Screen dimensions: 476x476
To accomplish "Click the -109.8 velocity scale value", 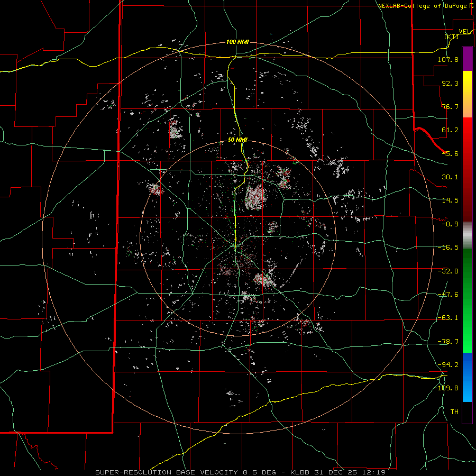I will (446, 388).
